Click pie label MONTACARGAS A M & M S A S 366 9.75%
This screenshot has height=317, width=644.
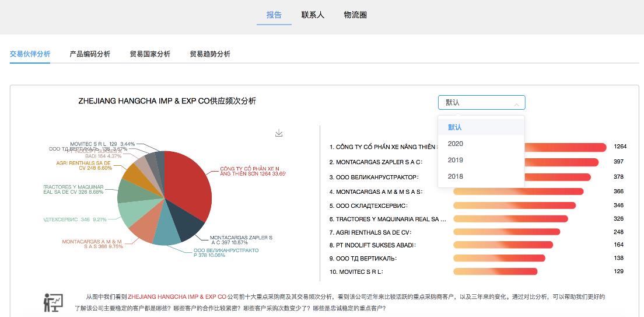(x=92, y=244)
